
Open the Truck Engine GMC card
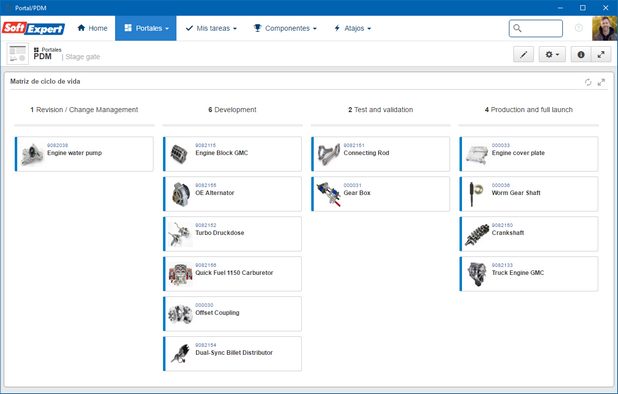coord(529,274)
